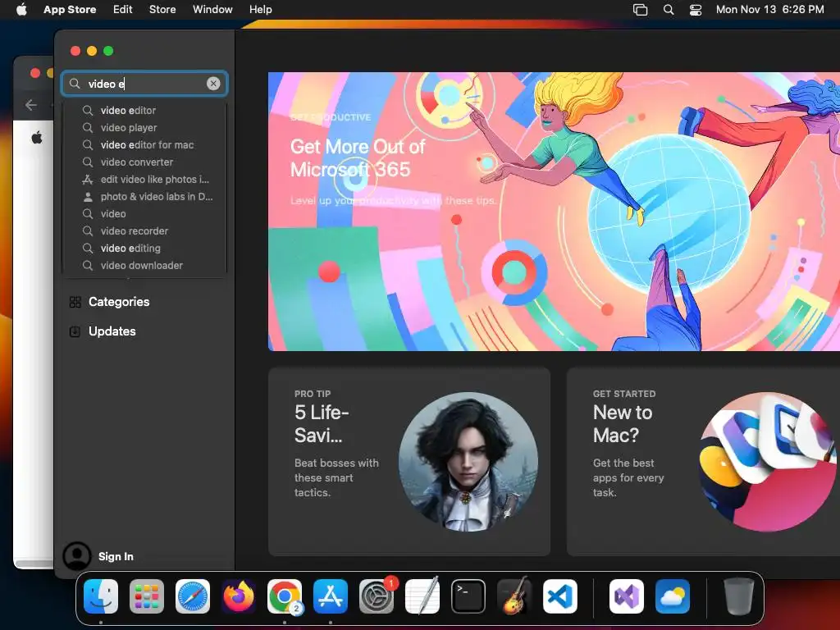Clear the search field with the X button

pyautogui.click(x=213, y=84)
